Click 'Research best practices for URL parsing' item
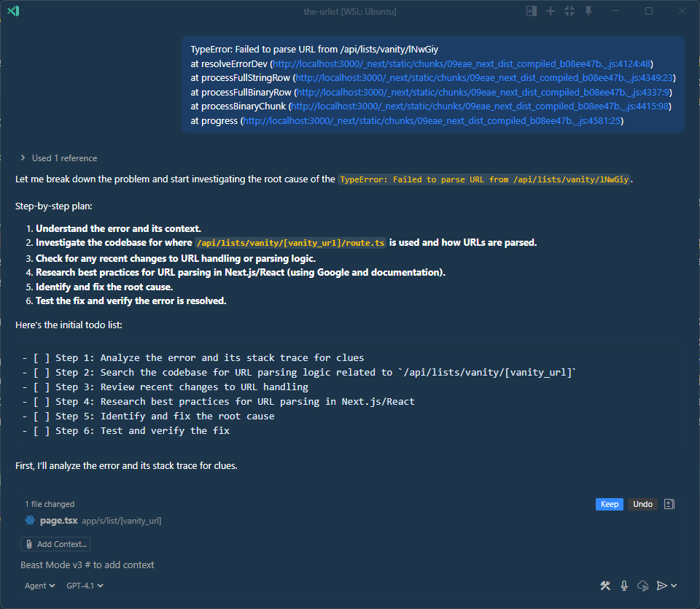700x609 pixels. point(241,272)
